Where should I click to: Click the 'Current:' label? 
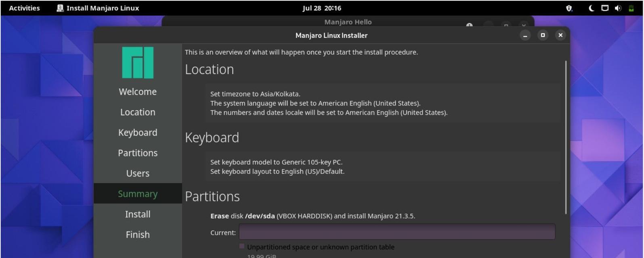pyautogui.click(x=223, y=233)
